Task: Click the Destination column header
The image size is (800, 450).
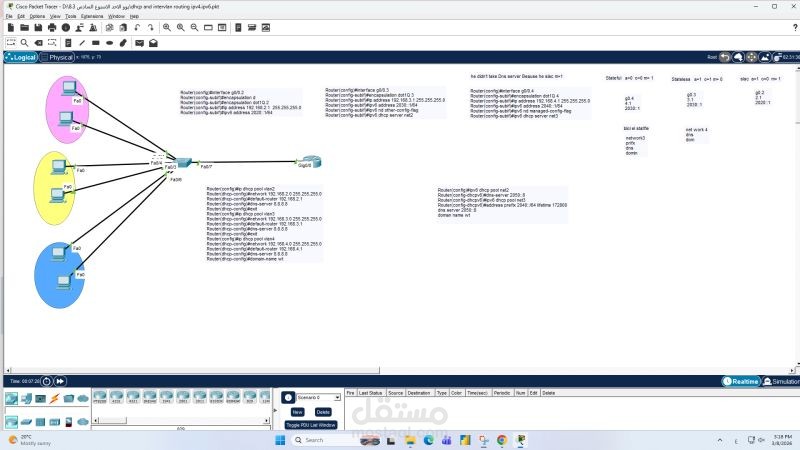Action: pos(419,393)
